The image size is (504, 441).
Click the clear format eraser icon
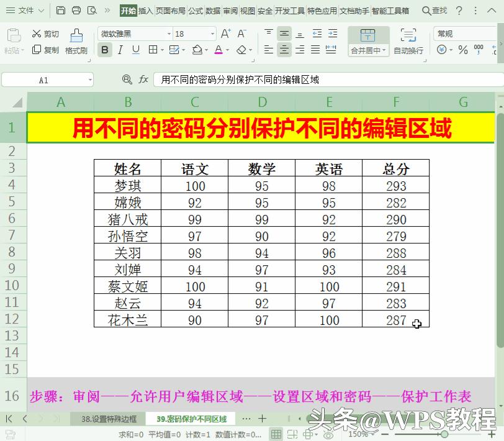[241, 50]
